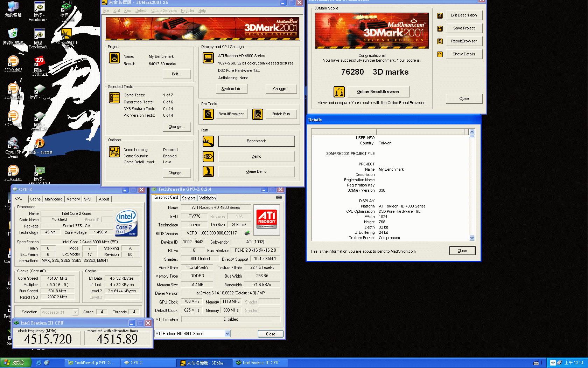Switch to Intel Pentium III CPU taskbar item
The height and width of the screenshot is (368, 588).
(260, 363)
